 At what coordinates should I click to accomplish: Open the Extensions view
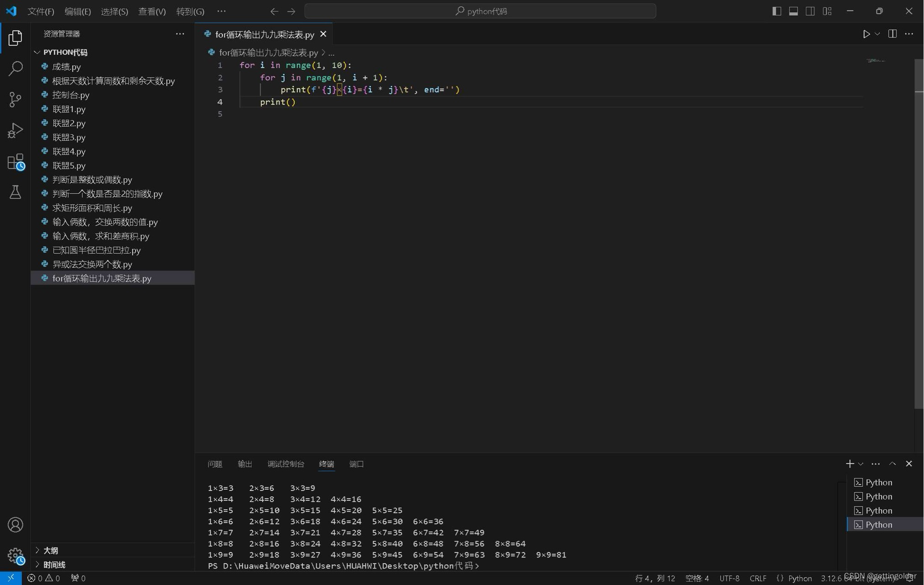point(15,162)
